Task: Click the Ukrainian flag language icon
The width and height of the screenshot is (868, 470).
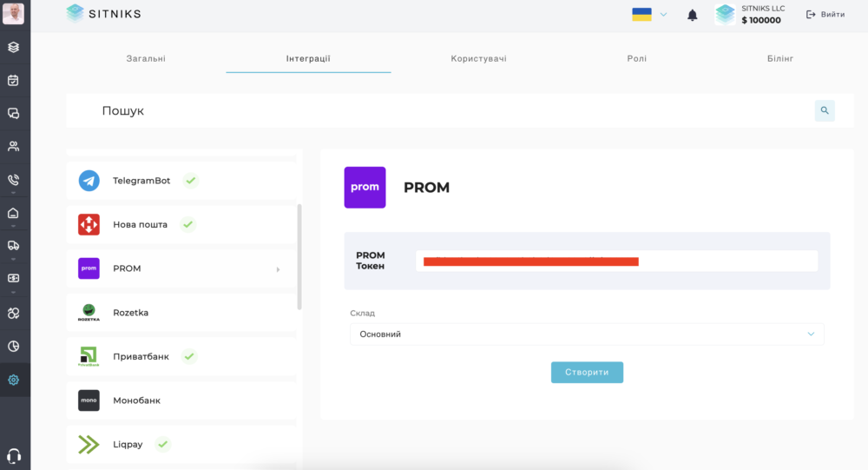Action: coord(641,15)
